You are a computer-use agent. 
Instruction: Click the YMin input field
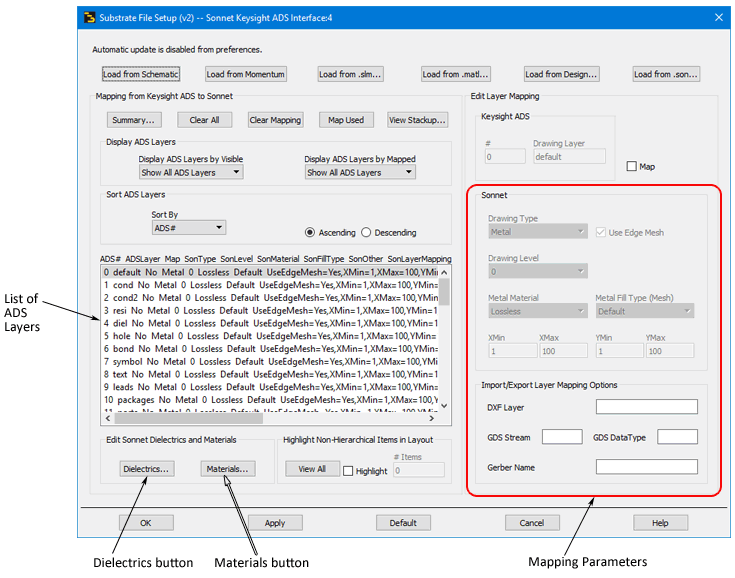619,351
